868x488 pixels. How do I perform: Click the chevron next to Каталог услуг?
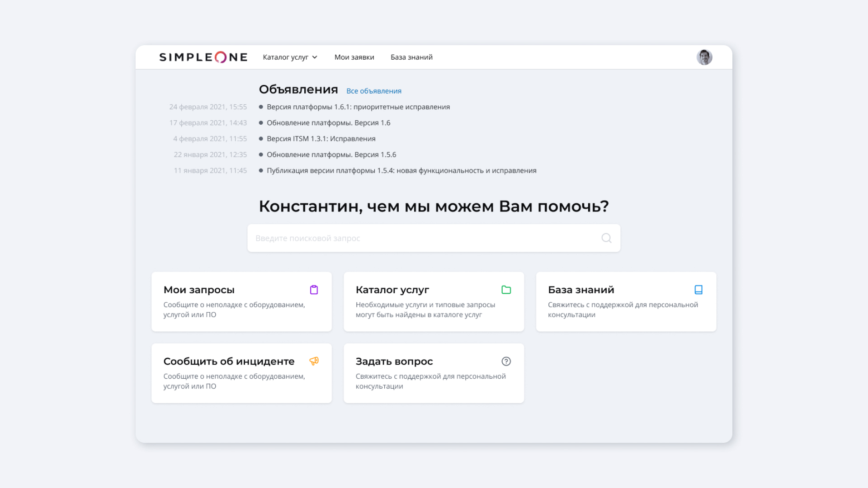[315, 57]
